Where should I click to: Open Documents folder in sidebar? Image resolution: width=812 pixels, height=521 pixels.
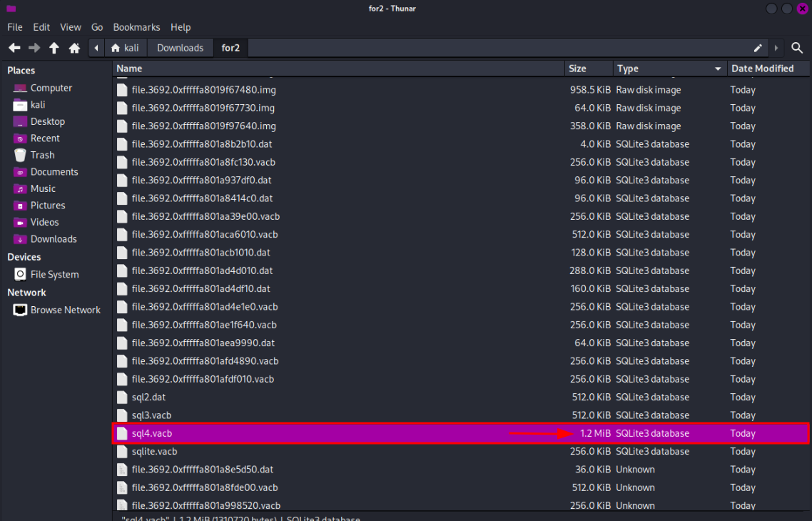[56, 172]
